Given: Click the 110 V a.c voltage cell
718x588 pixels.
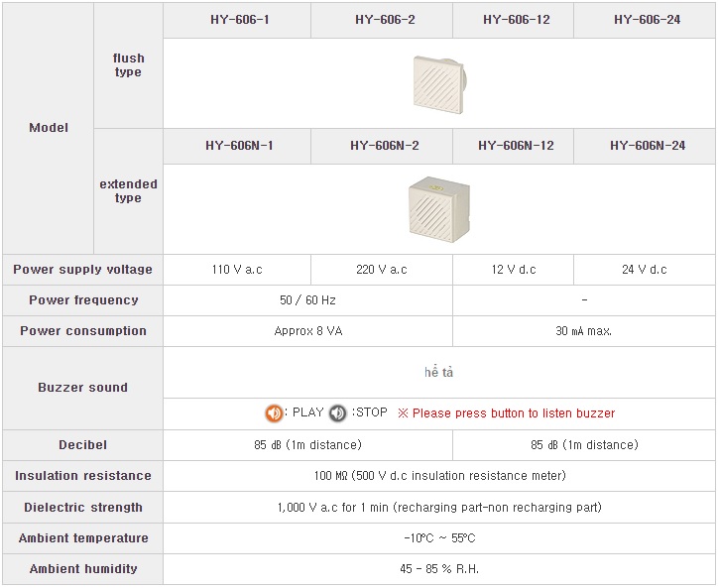Looking at the screenshot, I should pos(237,270).
